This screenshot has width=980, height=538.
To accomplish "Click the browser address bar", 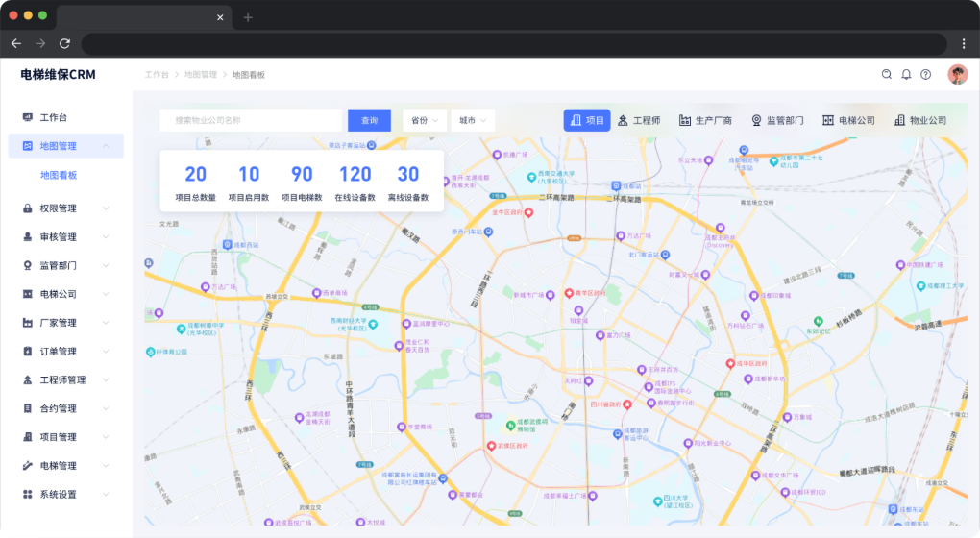I will (x=514, y=44).
